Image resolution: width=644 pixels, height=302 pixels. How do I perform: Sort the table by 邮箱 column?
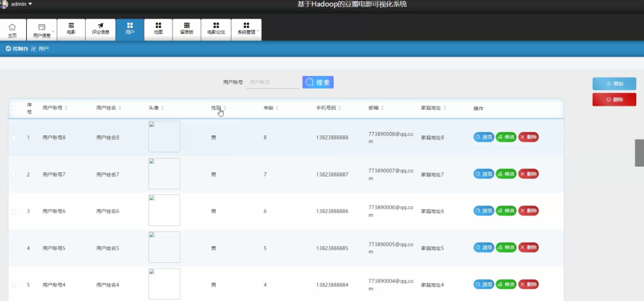(x=382, y=108)
